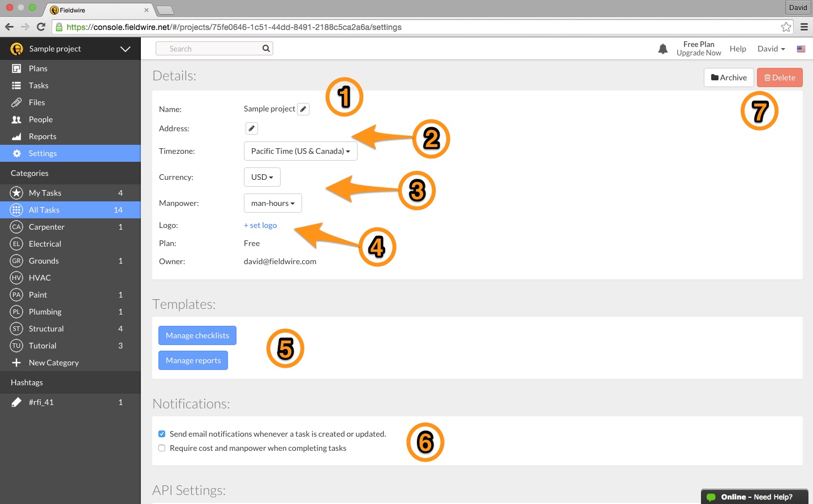Viewport: 813px width, 504px height.
Task: Click the notification bell icon
Action: pos(663,49)
